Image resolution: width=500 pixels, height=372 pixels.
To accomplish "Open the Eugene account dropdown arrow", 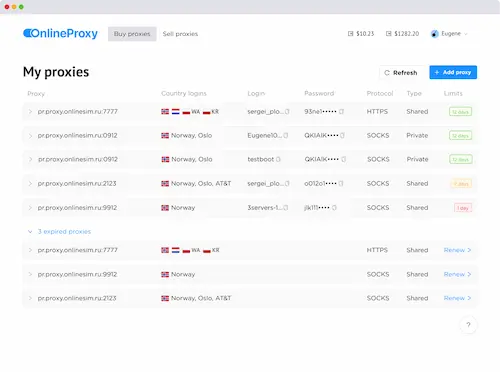I will coord(466,34).
